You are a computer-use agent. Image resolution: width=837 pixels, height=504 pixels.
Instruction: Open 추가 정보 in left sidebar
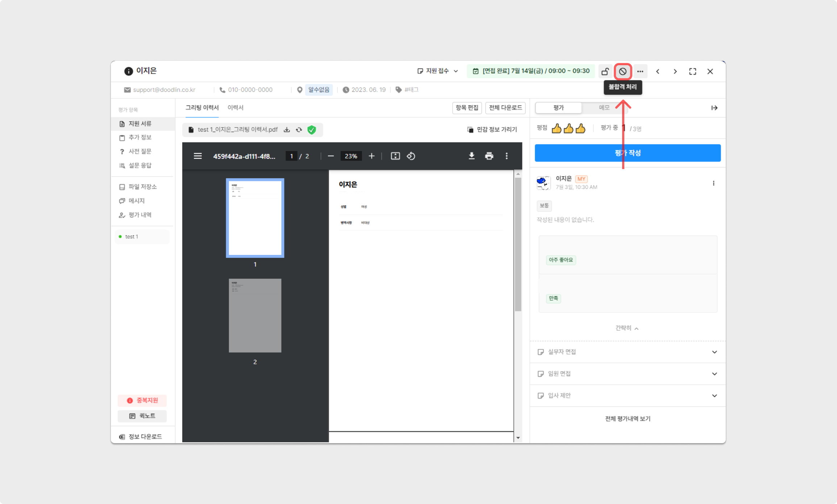[140, 137]
